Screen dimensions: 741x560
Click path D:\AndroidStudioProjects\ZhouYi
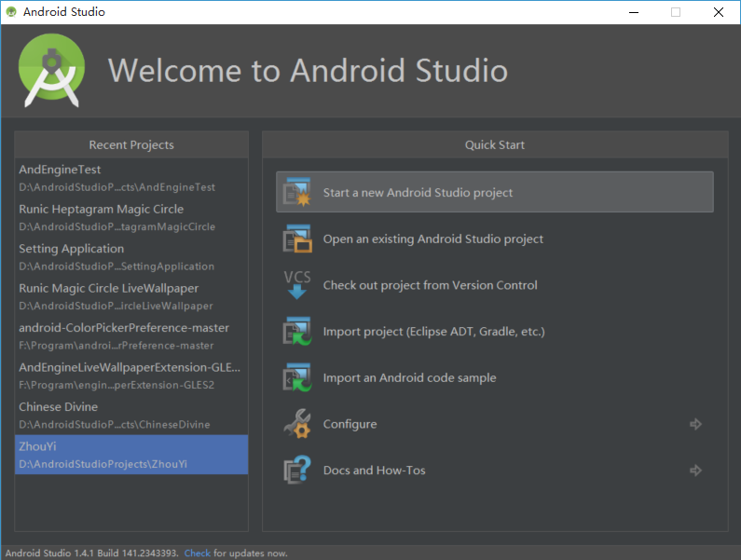(x=103, y=464)
